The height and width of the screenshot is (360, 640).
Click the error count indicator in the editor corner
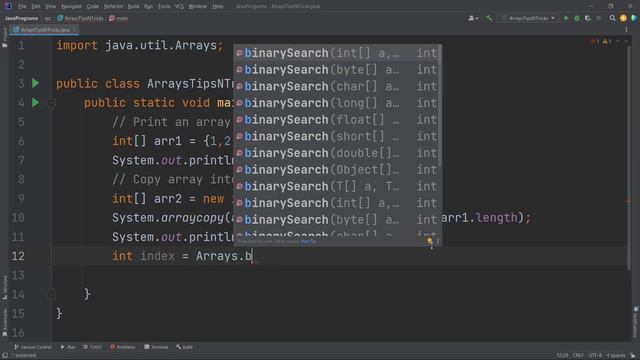[595, 41]
